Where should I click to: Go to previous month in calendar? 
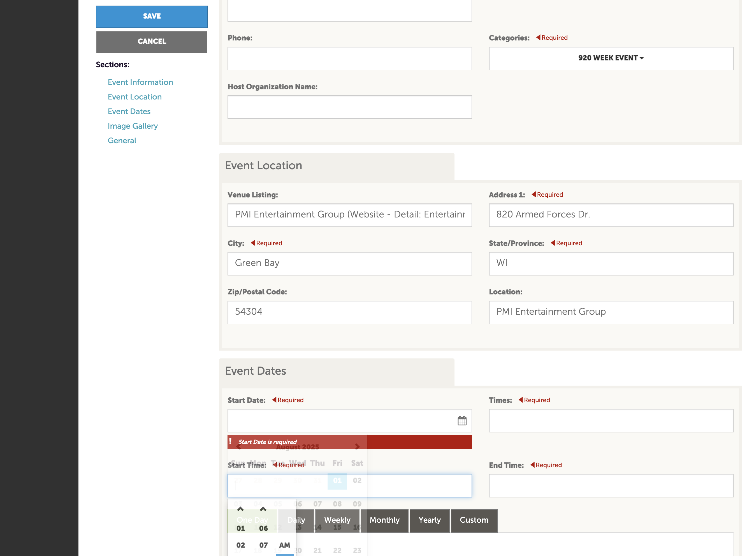pos(238,447)
